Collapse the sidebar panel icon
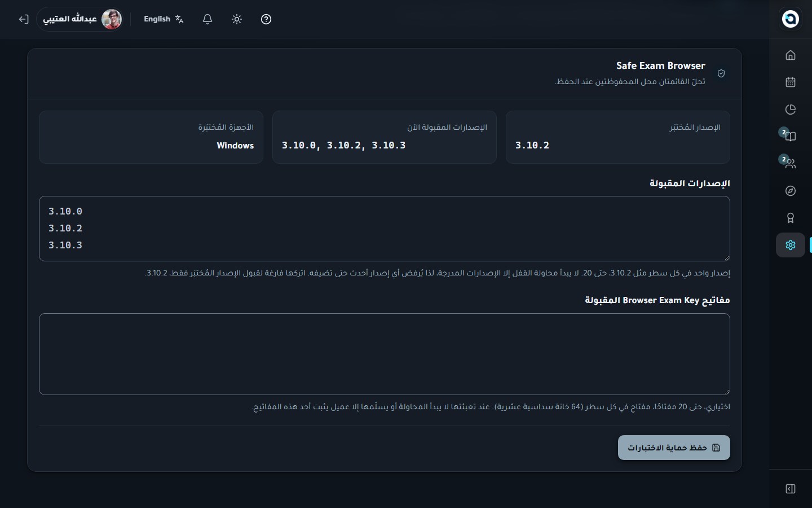The width and height of the screenshot is (812, 508). pos(790,489)
